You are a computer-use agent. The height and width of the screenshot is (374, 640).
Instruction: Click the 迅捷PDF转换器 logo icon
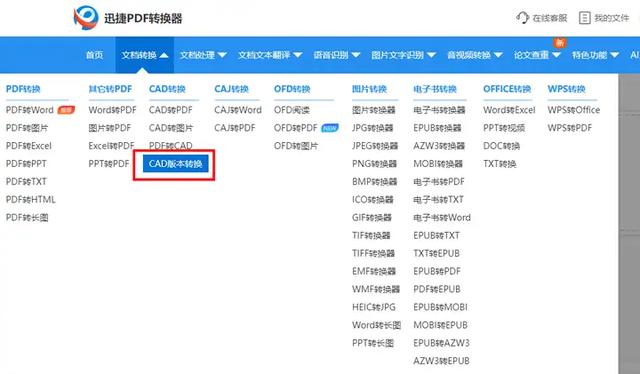tap(86, 18)
